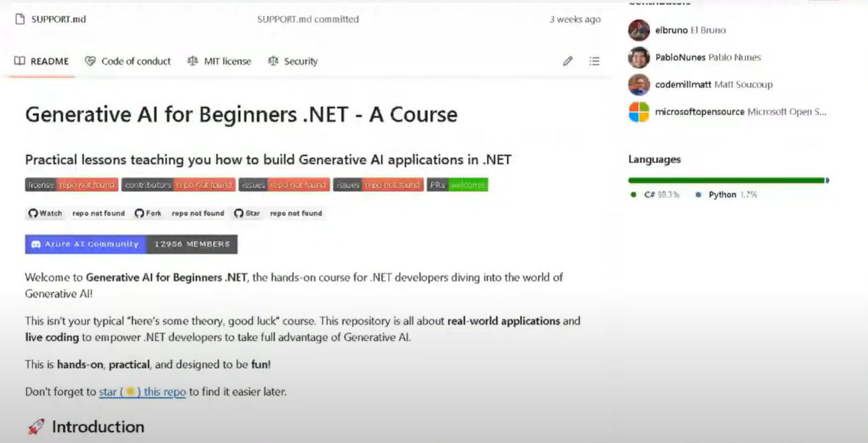This screenshot has width=868, height=443.
Task: Click 'repo not found' beside Fork
Action: pos(198,213)
